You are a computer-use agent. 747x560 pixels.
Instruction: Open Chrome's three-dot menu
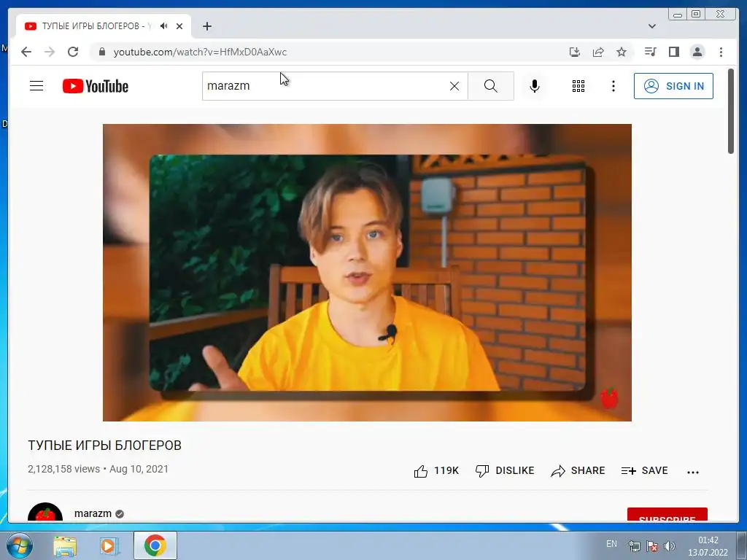(721, 52)
